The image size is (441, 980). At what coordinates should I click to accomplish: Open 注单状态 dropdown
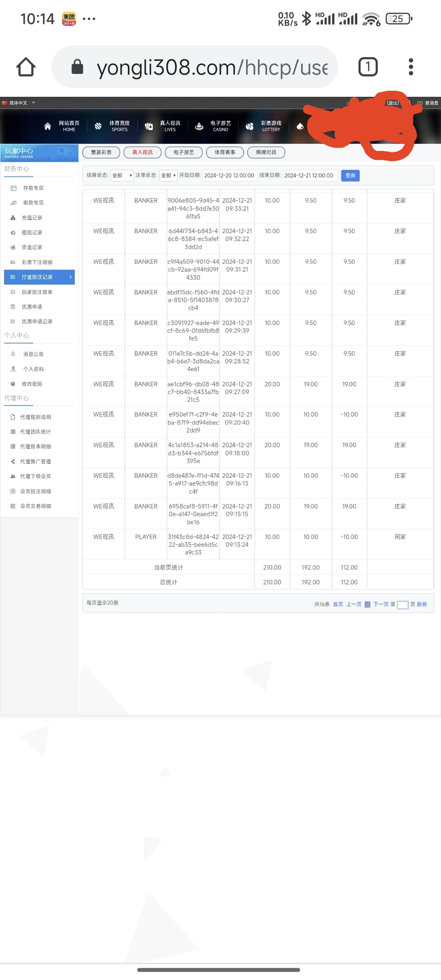168,176
